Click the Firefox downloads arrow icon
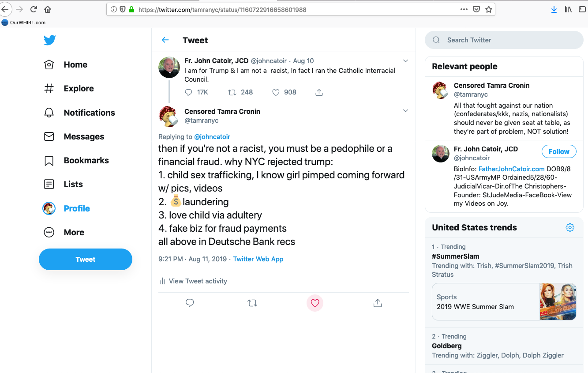 (554, 9)
